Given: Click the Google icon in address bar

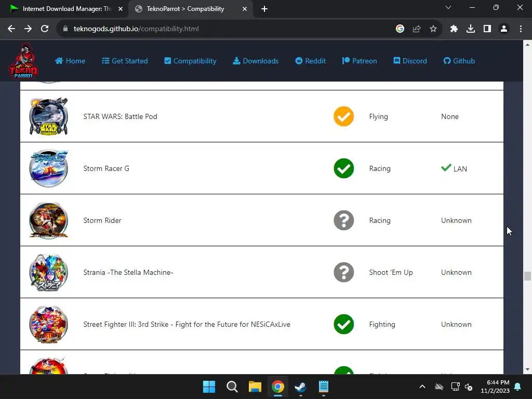Looking at the screenshot, I should click(x=400, y=29).
